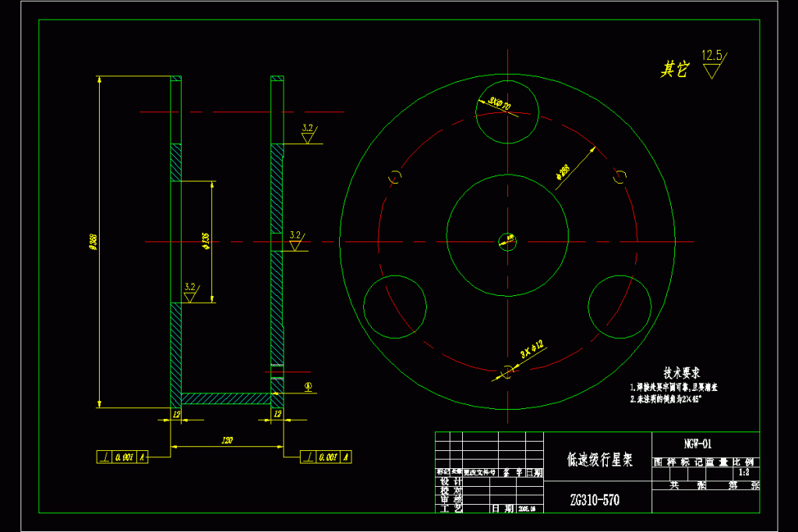
Task: Click the NGW-01 drawing number
Action: coord(697,444)
